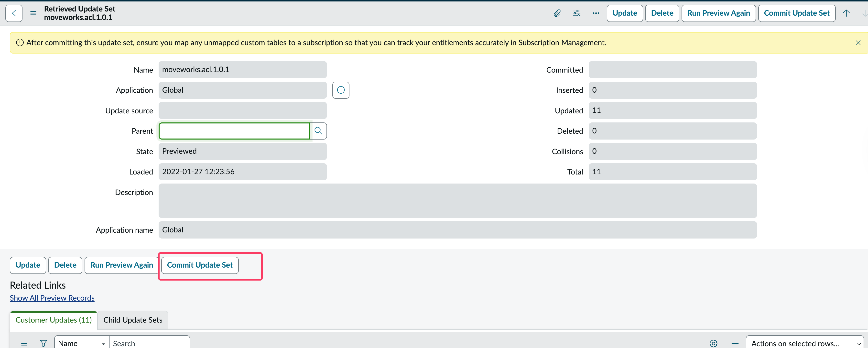Screen dimensions: 868x348
Task: Click the Parent lookup magnifier icon
Action: pos(318,131)
